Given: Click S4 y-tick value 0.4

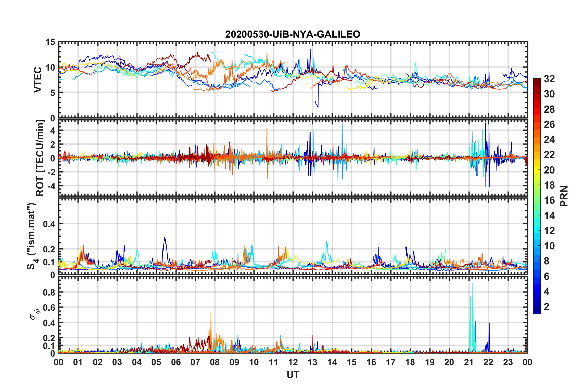Looking at the screenshot, I should (49, 224).
